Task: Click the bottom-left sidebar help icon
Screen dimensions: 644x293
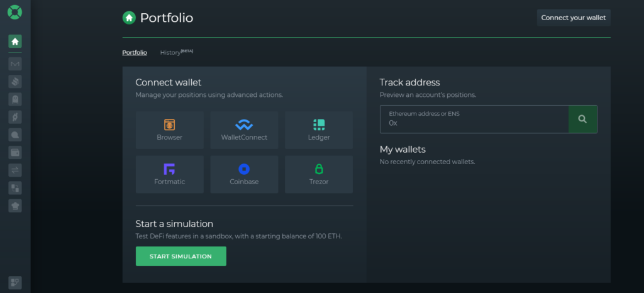Action: click(15, 283)
